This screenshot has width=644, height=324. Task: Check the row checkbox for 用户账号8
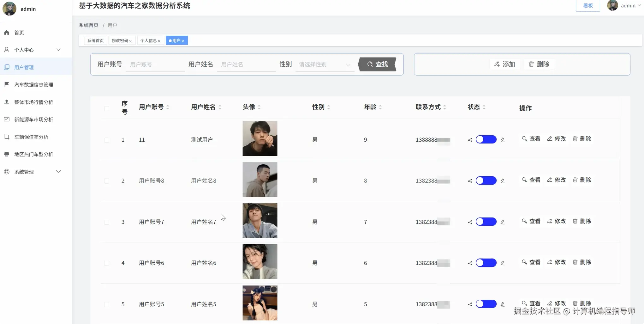click(107, 181)
